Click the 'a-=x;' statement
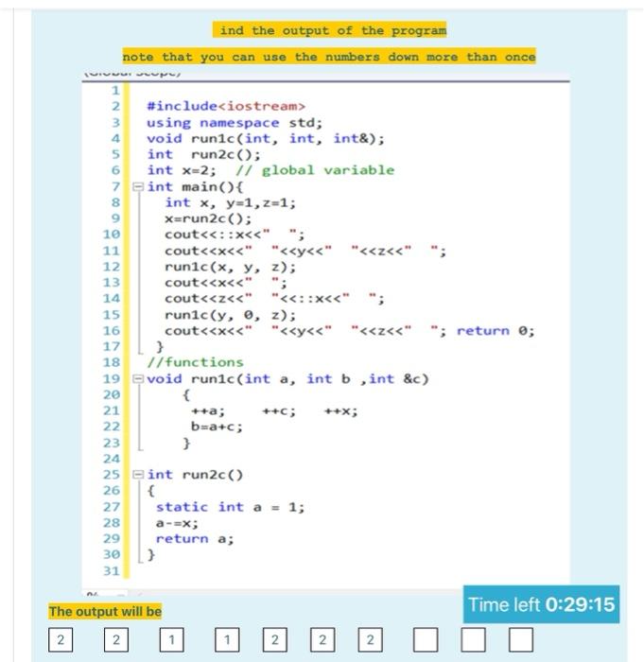644x662 pixels. pyautogui.click(x=177, y=523)
